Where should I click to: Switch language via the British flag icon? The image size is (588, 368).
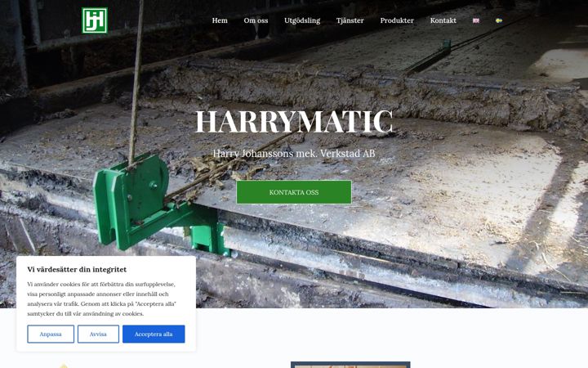476,20
